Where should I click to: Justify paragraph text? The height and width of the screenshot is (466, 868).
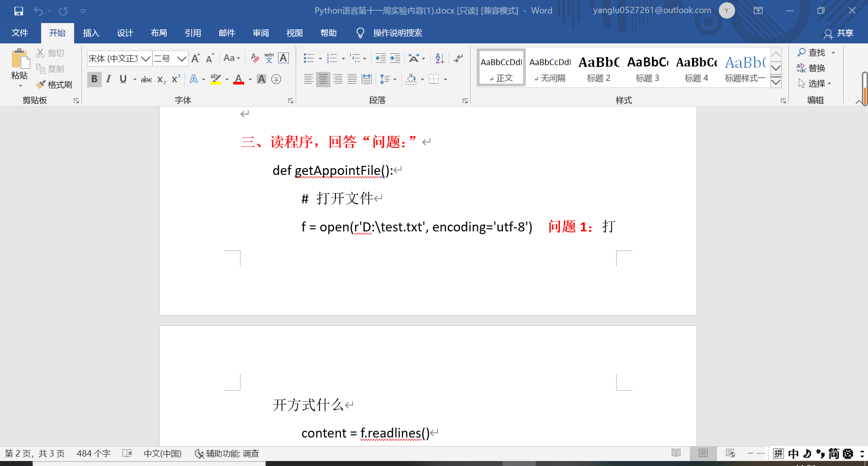click(352, 79)
